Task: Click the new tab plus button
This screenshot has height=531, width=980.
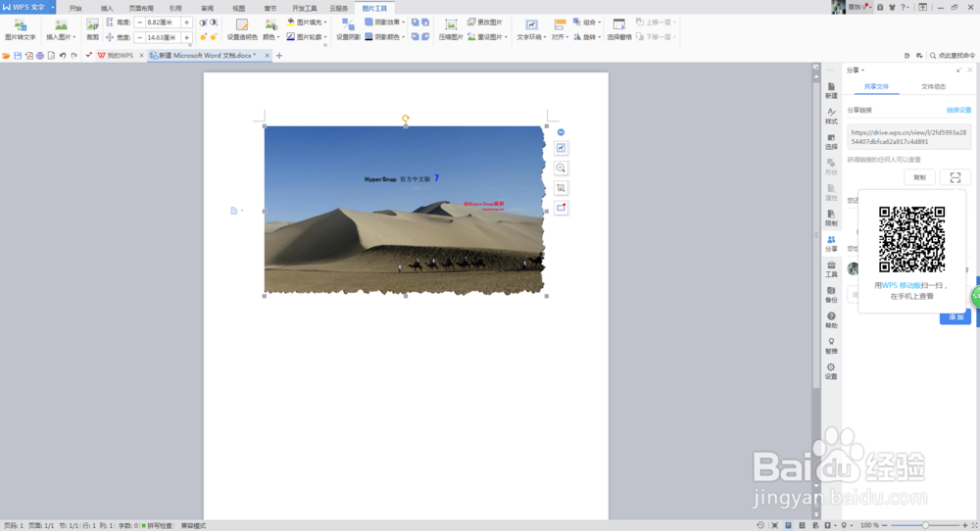Action: click(279, 56)
